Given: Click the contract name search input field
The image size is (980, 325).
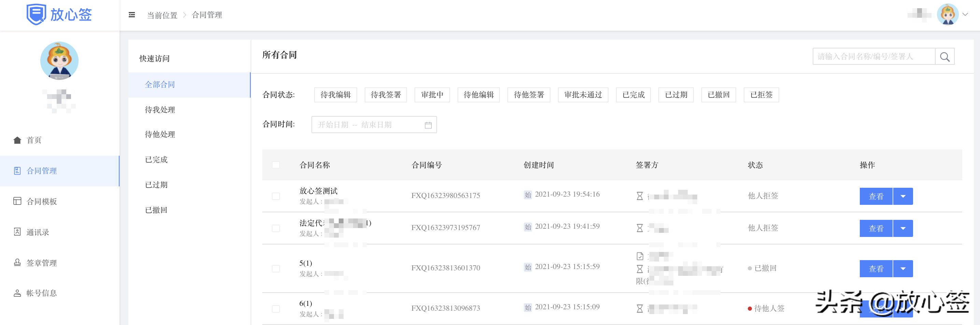Looking at the screenshot, I should point(873,57).
